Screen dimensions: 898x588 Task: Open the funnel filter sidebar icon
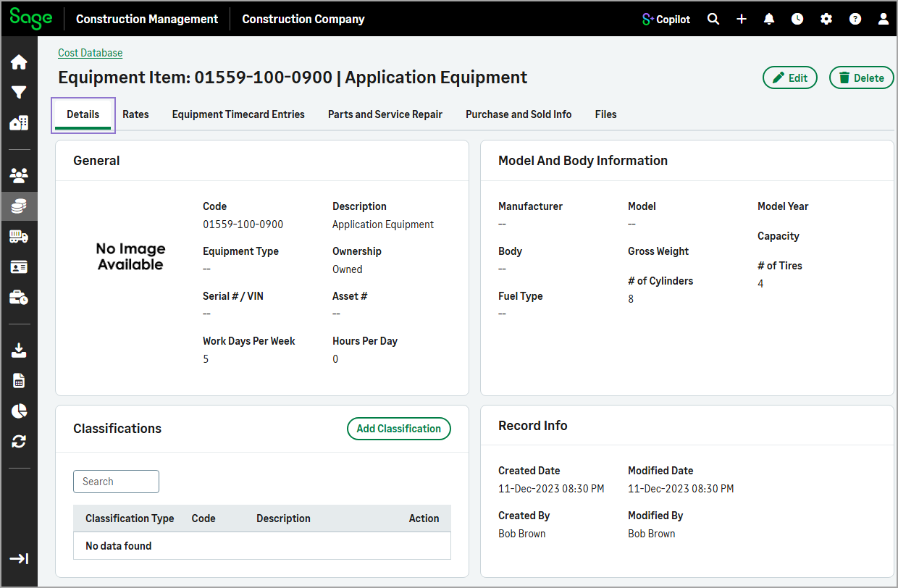point(19,93)
